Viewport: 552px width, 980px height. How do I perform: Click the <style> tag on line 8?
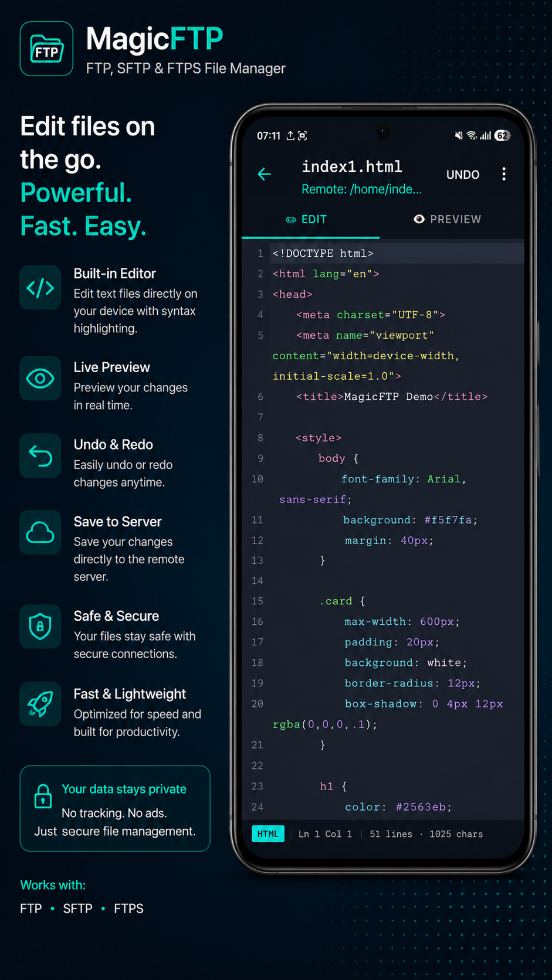[x=319, y=438]
